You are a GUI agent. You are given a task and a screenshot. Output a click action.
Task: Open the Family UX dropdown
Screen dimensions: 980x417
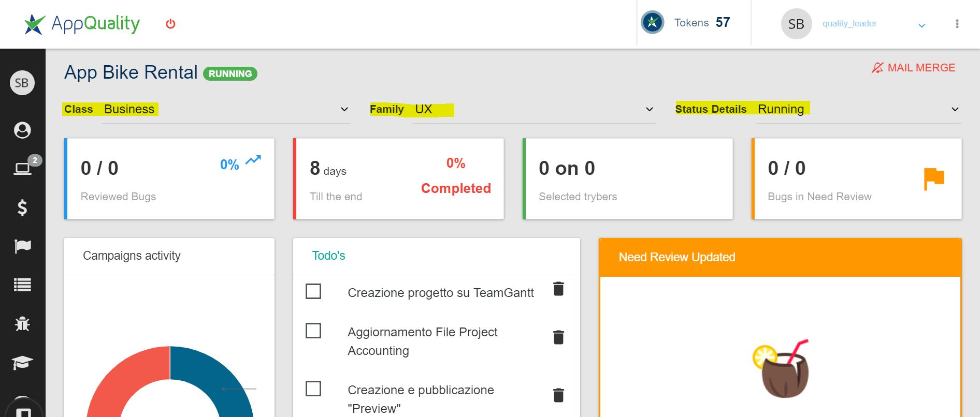(x=513, y=109)
